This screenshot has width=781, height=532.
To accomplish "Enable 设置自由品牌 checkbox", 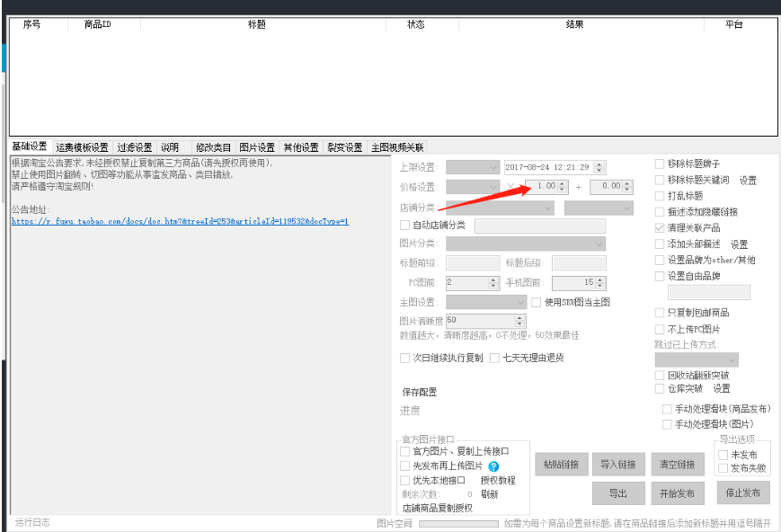I will [660, 276].
